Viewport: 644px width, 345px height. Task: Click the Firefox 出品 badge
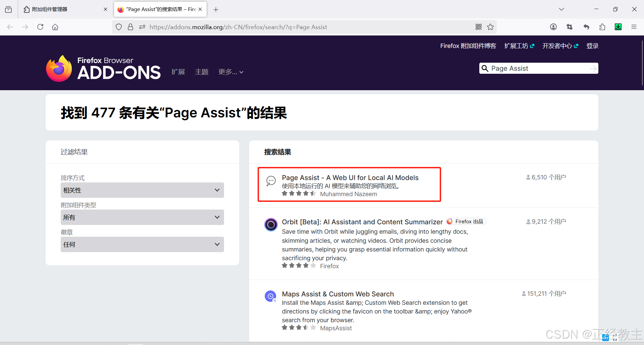(x=467, y=222)
